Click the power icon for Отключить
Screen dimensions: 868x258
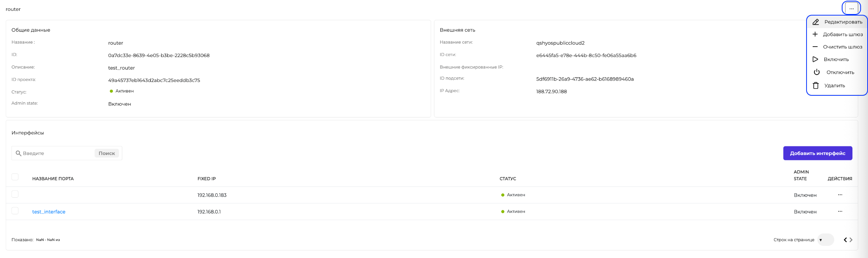pos(817,72)
